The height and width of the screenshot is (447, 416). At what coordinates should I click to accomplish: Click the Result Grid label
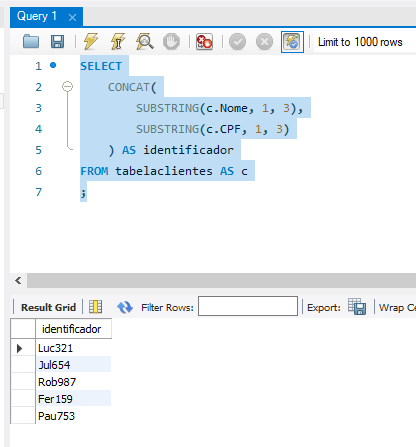[48, 307]
